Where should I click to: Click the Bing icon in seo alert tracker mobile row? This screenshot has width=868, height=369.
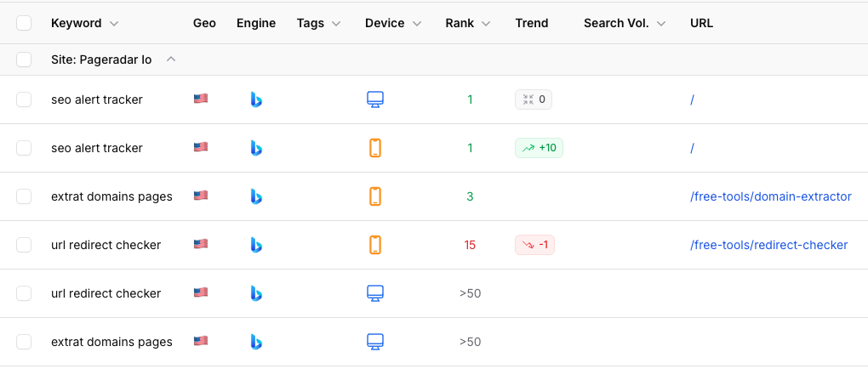tap(256, 148)
